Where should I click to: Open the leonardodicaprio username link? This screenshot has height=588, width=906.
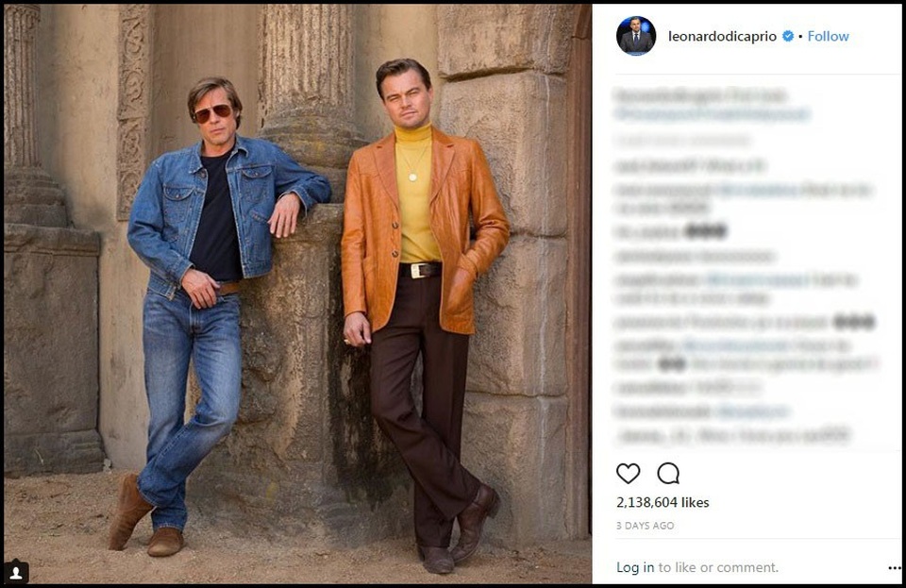coord(722,37)
